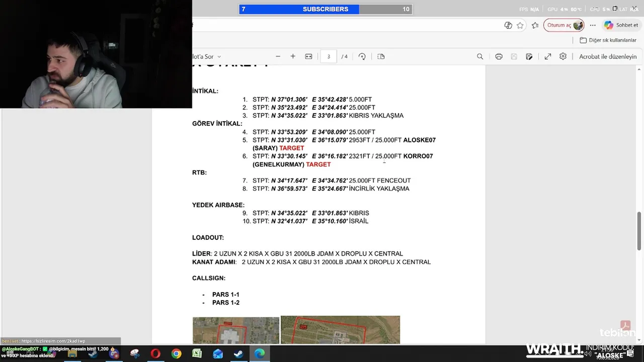This screenshot has width=644, height=362.
Task: Click the İNCİRLİK YAKLAŞMA text
Action: pos(379,189)
